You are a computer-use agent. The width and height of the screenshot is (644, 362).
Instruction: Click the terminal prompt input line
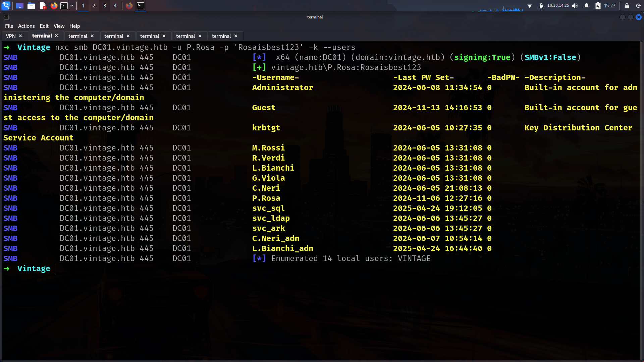[322, 268]
